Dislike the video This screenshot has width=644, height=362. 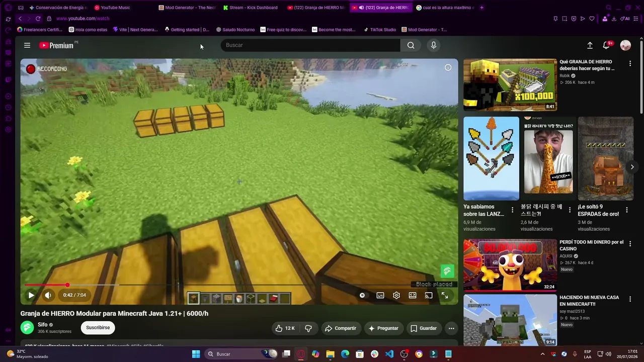308,328
